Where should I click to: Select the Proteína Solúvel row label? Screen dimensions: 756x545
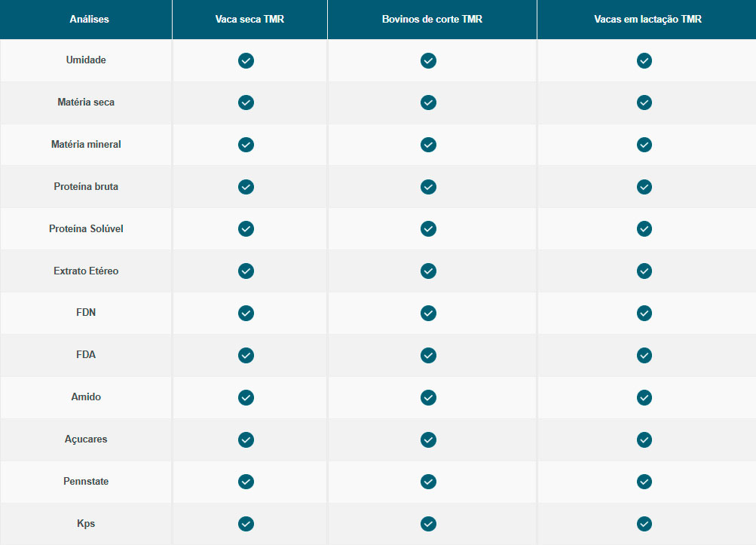tap(86, 228)
